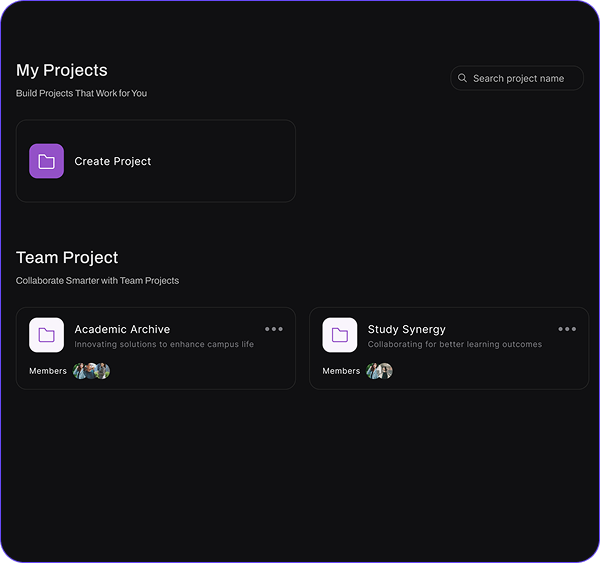Screen dimensions: 600x563
Task: Click the Members label in Study Synergy
Action: pos(341,371)
